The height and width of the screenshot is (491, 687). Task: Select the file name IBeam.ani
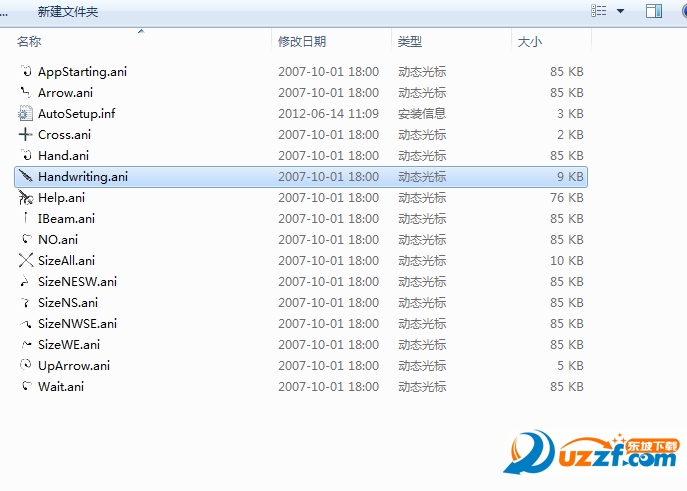[66, 219]
